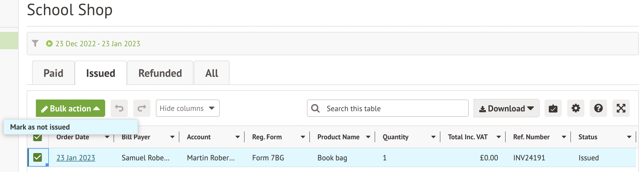
Task: Open the Status column dropdown arrow
Action: pyautogui.click(x=629, y=137)
